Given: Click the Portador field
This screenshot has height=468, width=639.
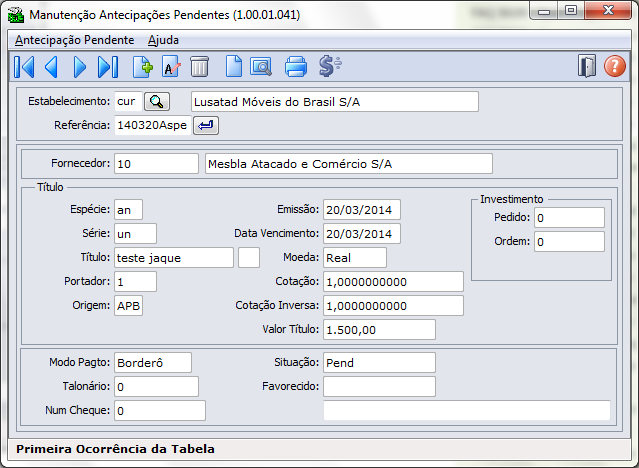Looking at the screenshot, I should [x=135, y=282].
